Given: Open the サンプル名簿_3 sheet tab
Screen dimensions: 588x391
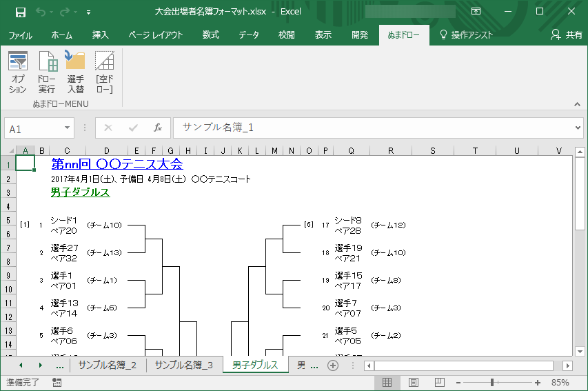Looking at the screenshot, I should click(x=184, y=365).
